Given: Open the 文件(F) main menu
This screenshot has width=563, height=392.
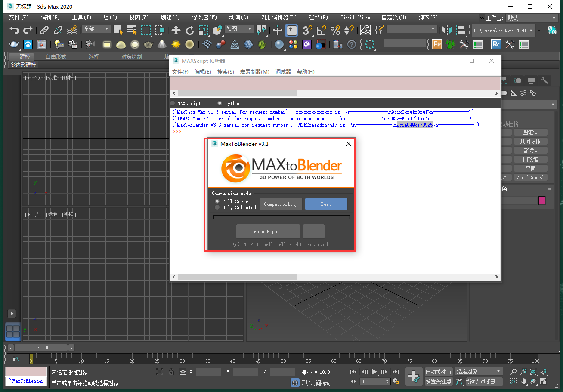Looking at the screenshot, I should click(19, 18).
